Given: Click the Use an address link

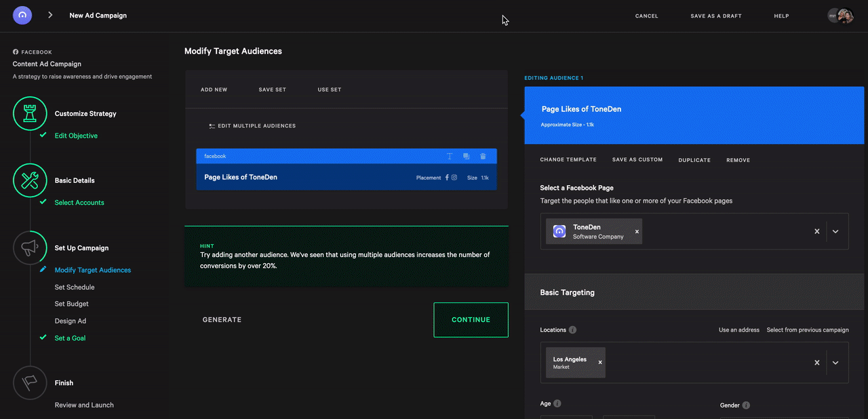Looking at the screenshot, I should point(739,330).
